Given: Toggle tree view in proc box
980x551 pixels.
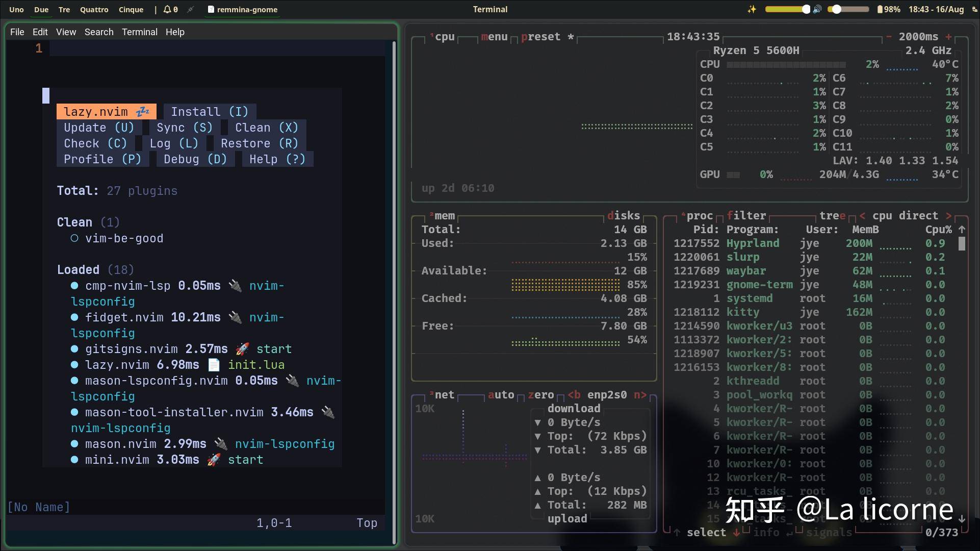Looking at the screenshot, I should [x=832, y=215].
